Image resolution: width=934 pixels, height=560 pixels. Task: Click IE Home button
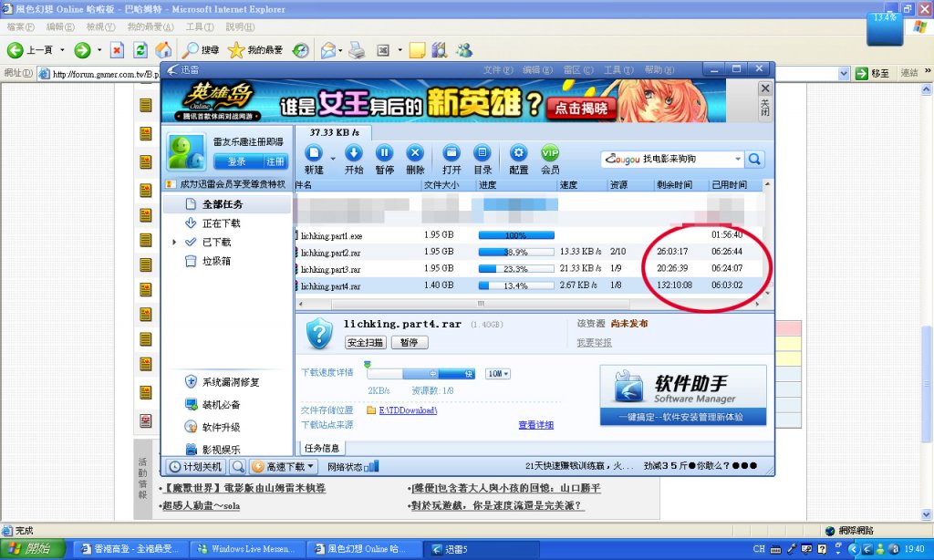pyautogui.click(x=163, y=50)
